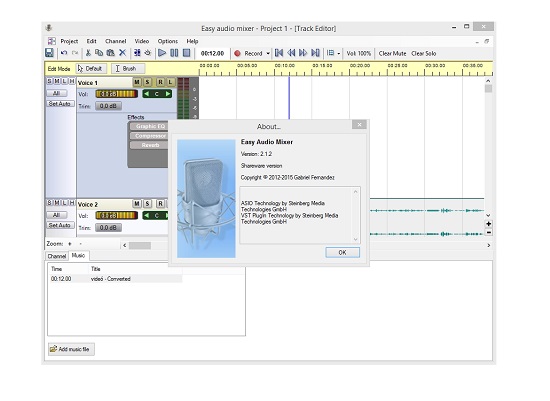Image resolution: width=550 pixels, height=401 pixels.
Task: Switch to the Channel tab
Action: click(x=57, y=256)
